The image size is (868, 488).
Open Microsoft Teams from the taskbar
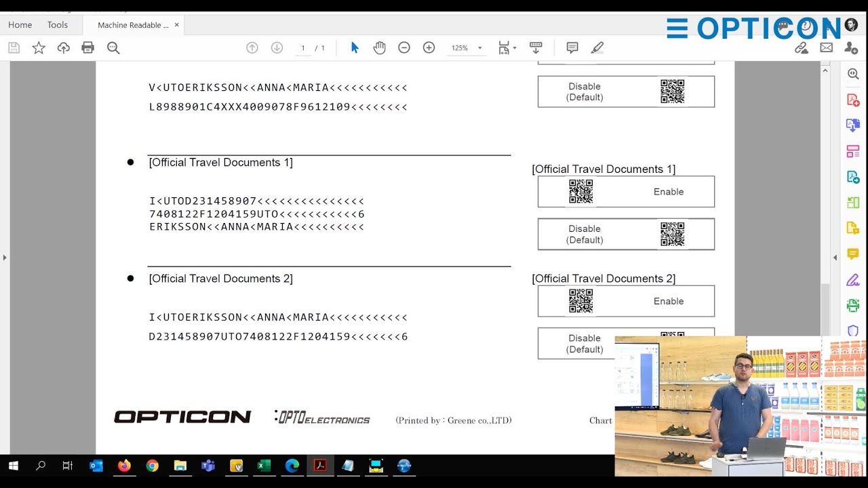click(208, 466)
